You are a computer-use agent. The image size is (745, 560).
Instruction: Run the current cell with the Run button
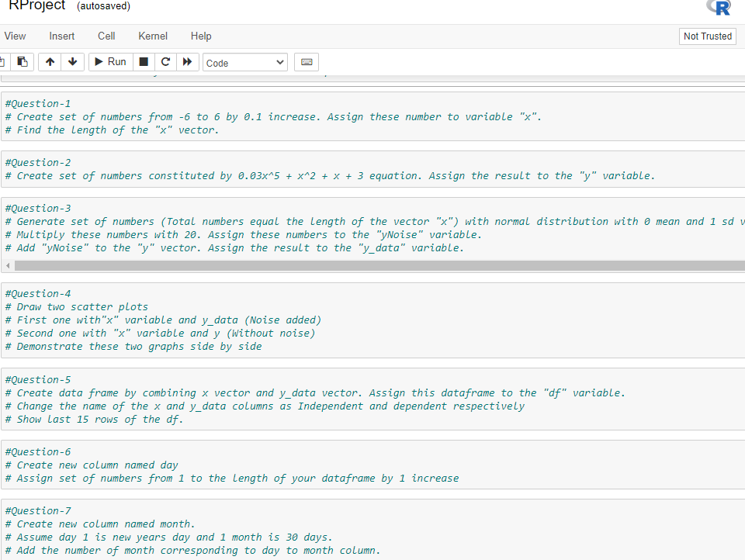pos(110,62)
